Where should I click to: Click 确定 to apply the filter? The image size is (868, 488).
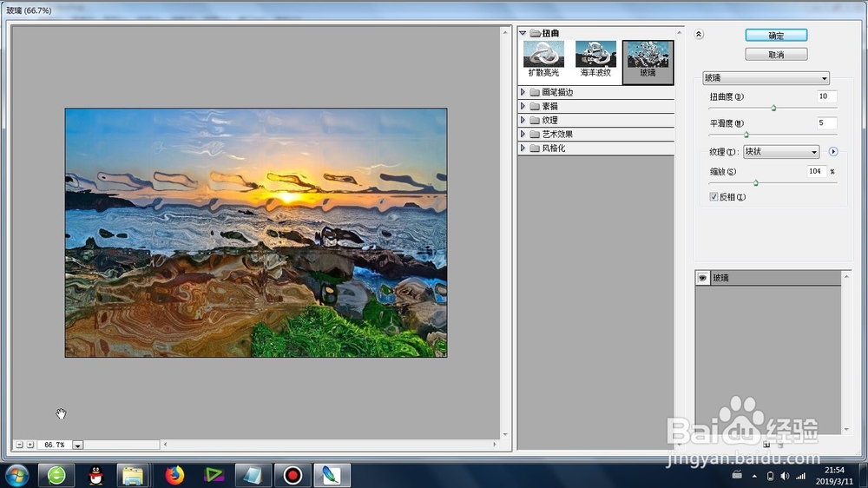pos(776,36)
